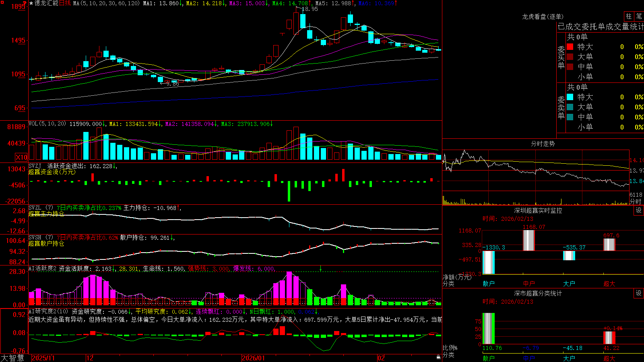Open 设 settings for 深市超赢分类统计

[x=639, y=293]
